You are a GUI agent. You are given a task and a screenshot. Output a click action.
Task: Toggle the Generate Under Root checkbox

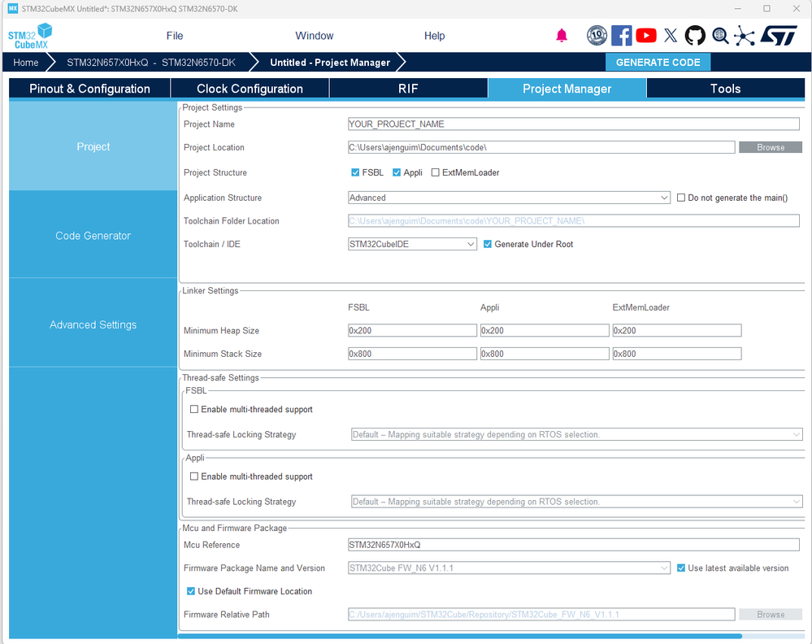click(488, 244)
